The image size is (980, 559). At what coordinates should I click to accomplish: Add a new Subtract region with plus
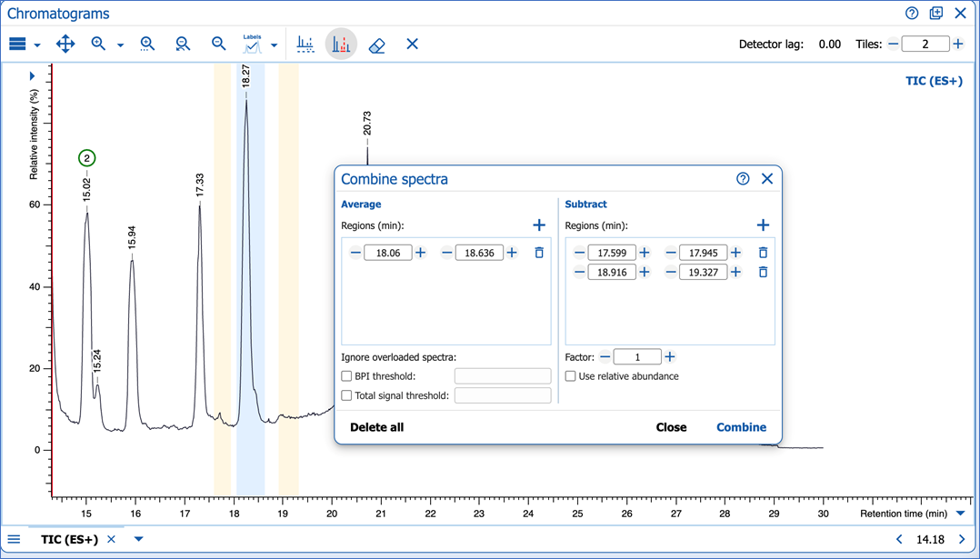(x=763, y=225)
